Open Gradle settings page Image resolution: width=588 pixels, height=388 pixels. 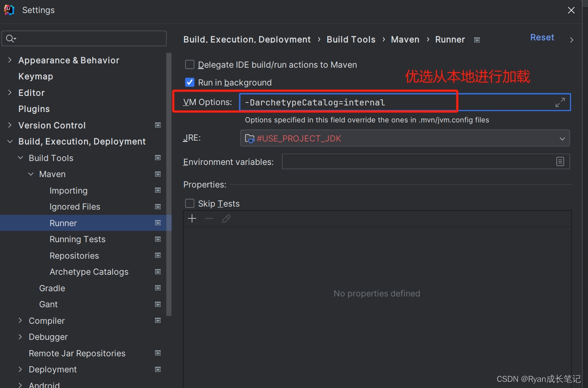coord(52,288)
